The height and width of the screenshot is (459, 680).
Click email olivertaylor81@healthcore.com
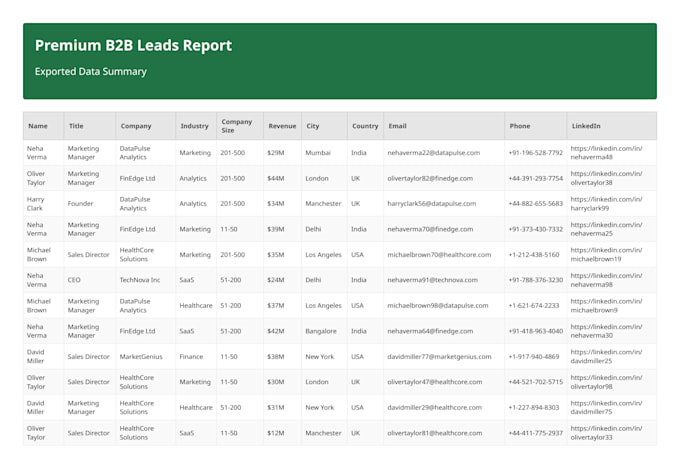click(435, 433)
